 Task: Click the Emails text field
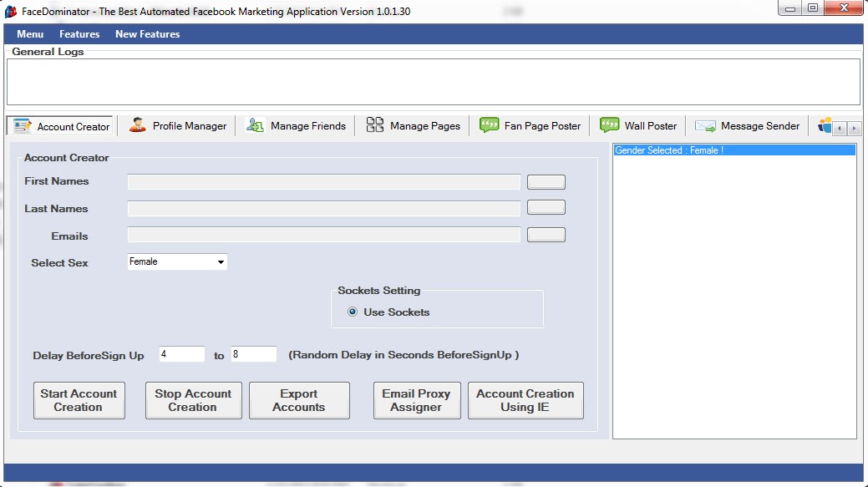tap(324, 235)
